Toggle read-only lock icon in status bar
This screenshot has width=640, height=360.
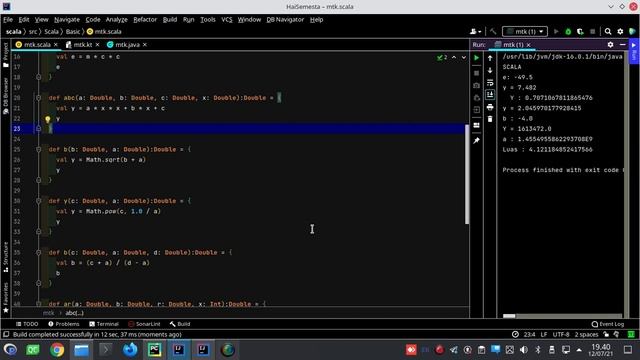pos(606,334)
